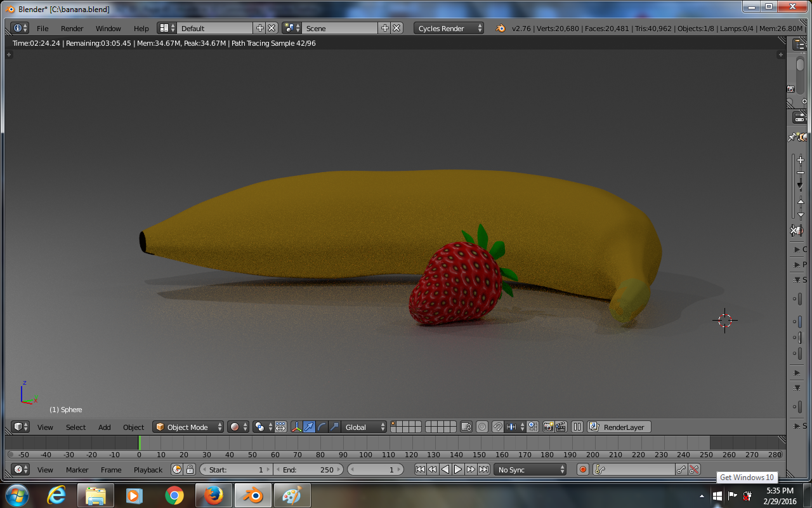Click the OpenGL render image camera icon
This screenshot has width=812, height=508.
(548, 427)
